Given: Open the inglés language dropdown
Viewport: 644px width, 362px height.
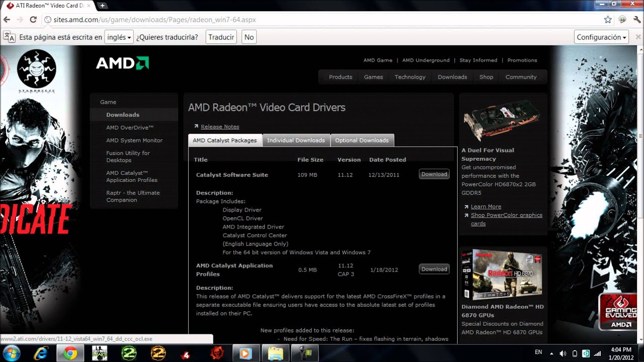Looking at the screenshot, I should (119, 37).
